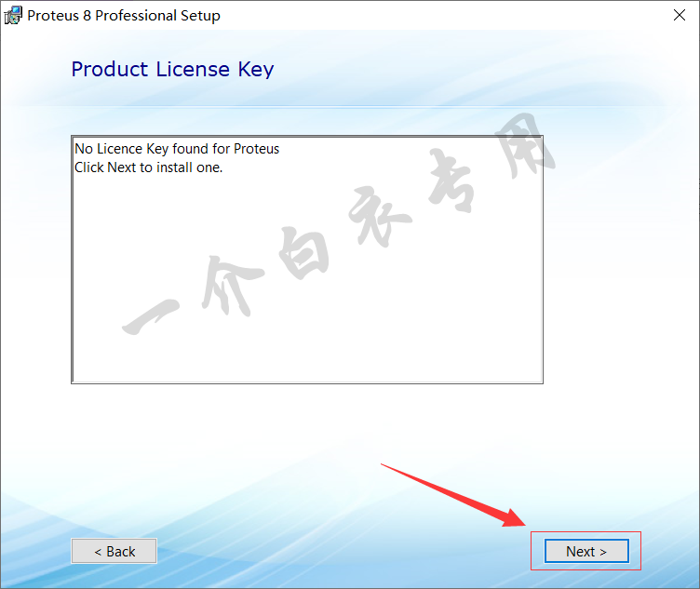This screenshot has height=589, width=700.
Task: Close the Proteus 8 Professional Setup window
Action: coord(679,15)
